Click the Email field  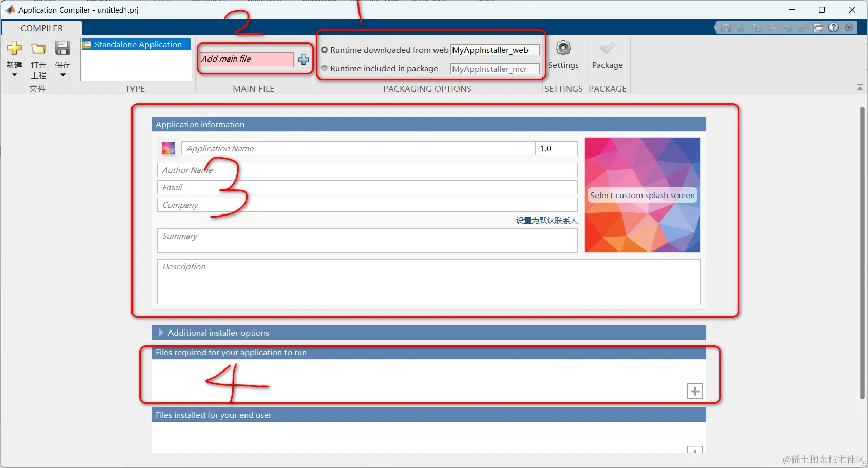[x=367, y=187]
